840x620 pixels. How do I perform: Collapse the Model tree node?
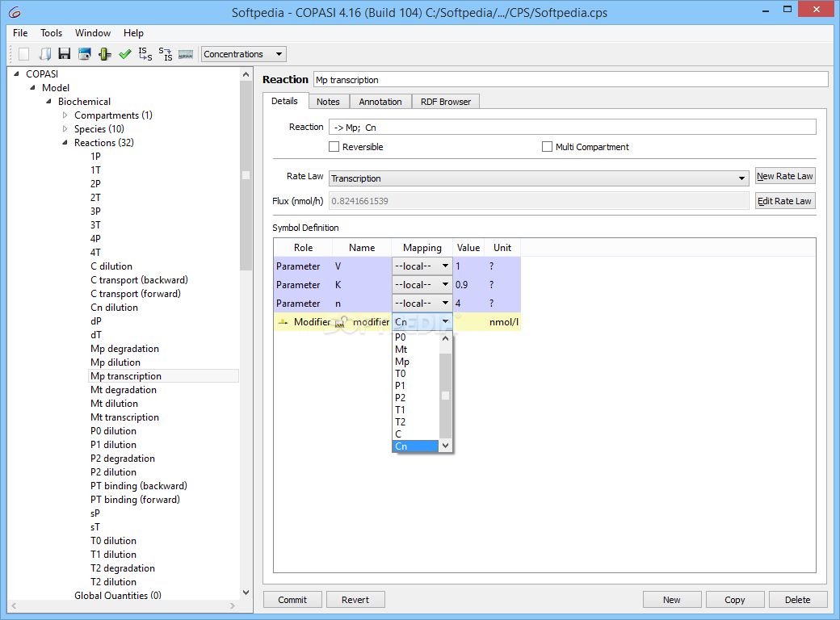(x=32, y=88)
